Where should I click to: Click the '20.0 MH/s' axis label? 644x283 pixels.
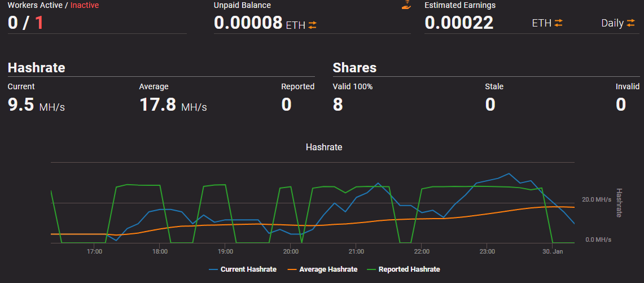pos(597,199)
